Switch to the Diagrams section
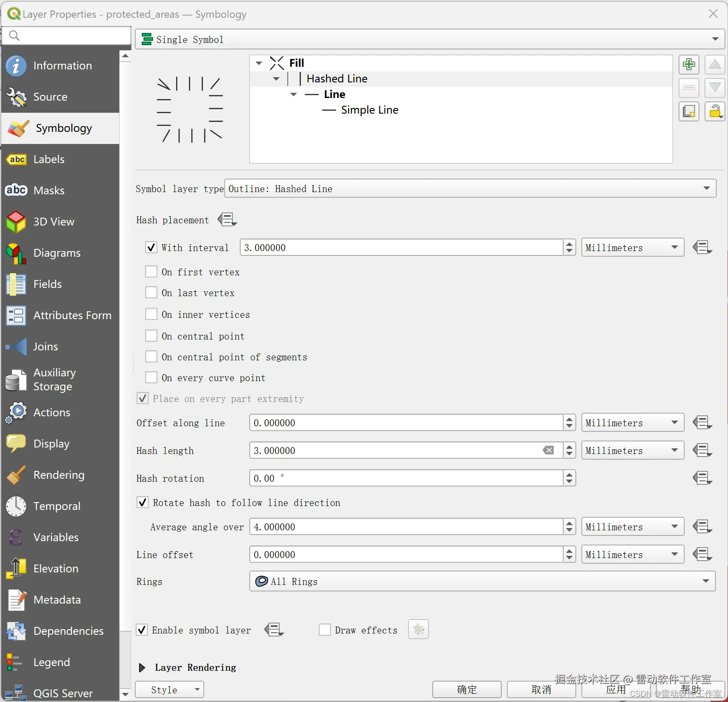The image size is (728, 702). tap(60, 253)
